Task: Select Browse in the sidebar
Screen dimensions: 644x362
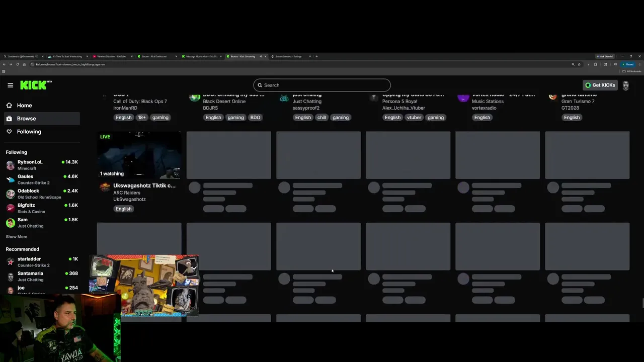Action: click(41, 119)
